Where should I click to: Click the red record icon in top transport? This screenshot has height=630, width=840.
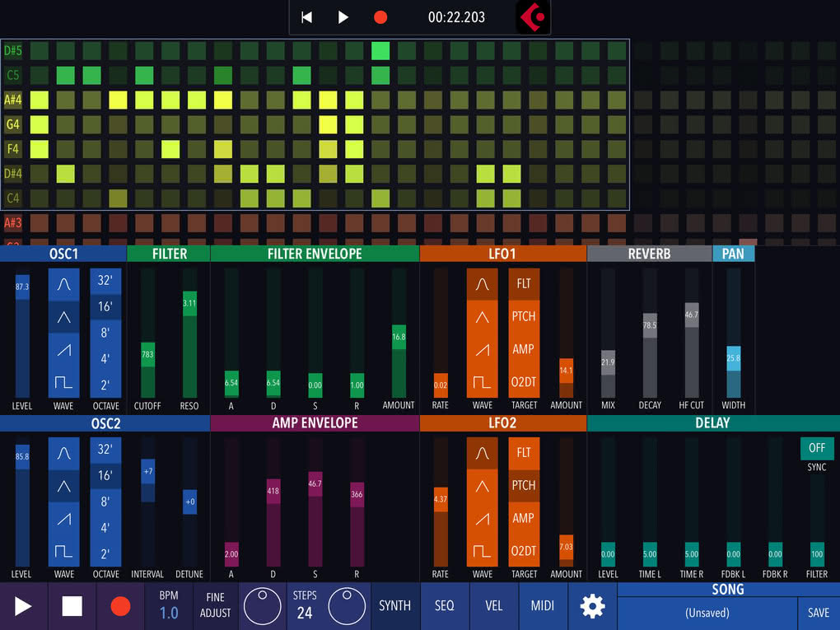click(380, 17)
